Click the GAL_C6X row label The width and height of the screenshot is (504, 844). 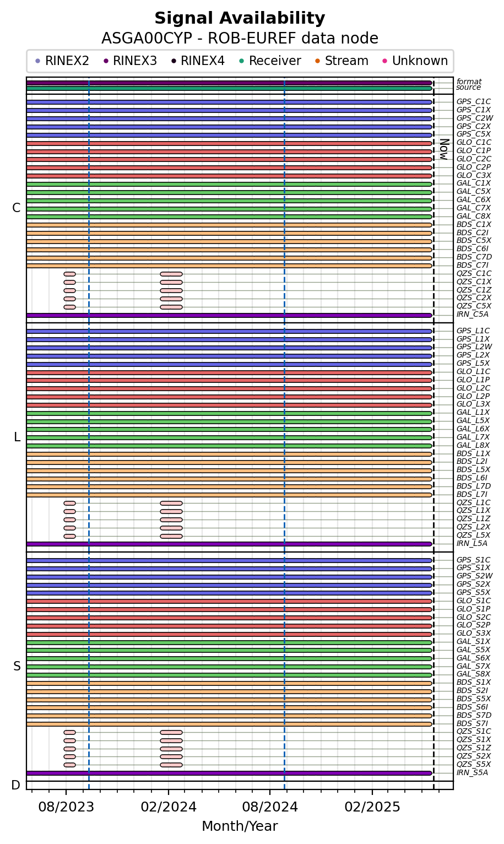tap(473, 200)
